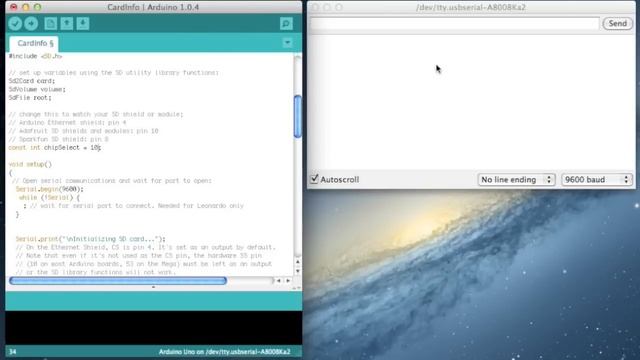Click the scroll right arrow in editor
Viewport: 640px width, 360px height.
coord(288,281)
